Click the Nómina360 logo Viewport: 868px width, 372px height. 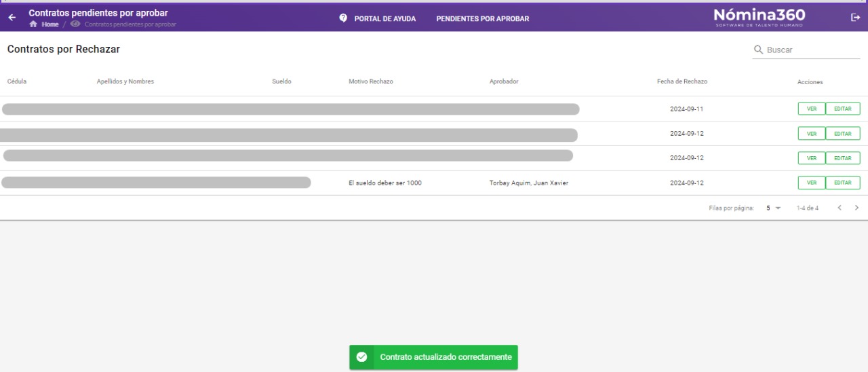(759, 17)
